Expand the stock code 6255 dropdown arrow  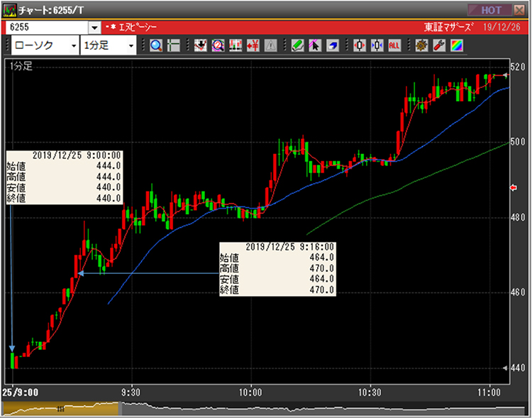[x=94, y=27]
